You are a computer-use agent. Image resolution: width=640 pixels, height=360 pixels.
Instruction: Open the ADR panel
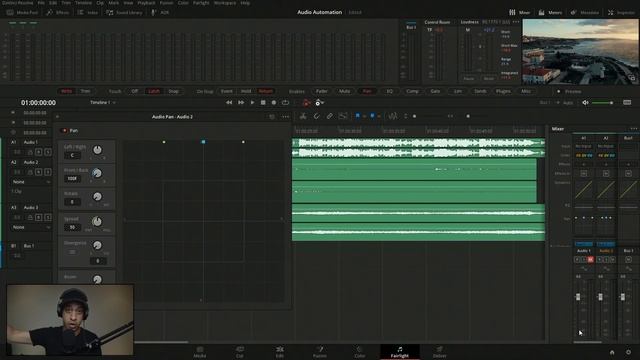[160, 13]
